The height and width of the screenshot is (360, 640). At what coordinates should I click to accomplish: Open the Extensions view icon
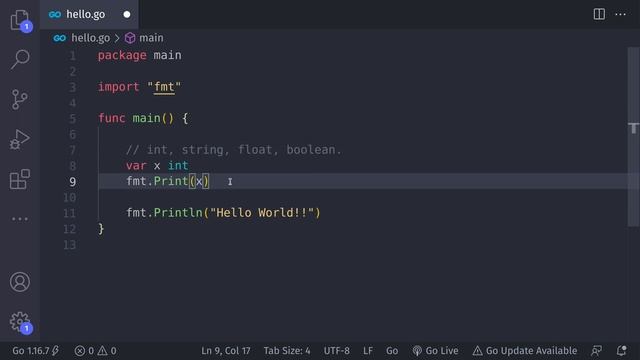pyautogui.click(x=20, y=179)
